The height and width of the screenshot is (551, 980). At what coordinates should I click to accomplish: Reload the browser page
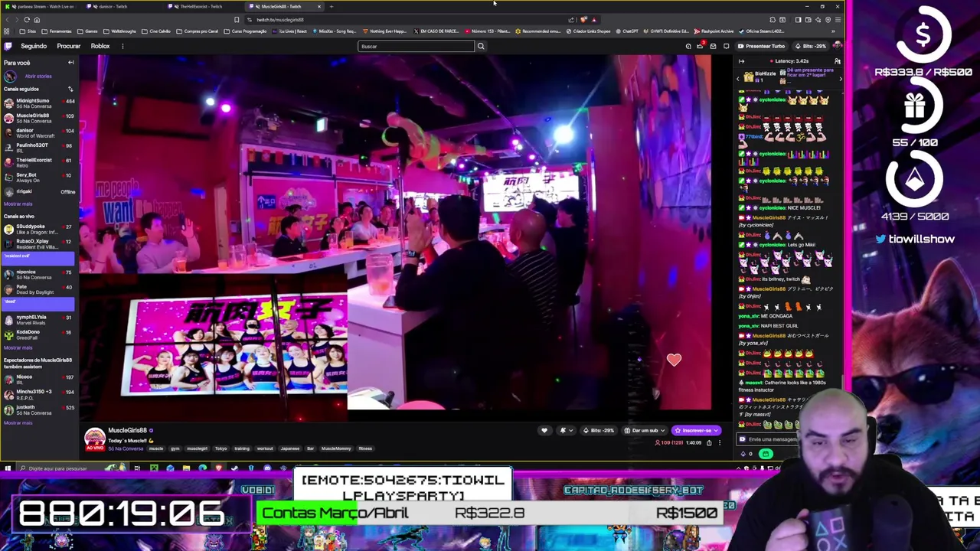(27, 19)
